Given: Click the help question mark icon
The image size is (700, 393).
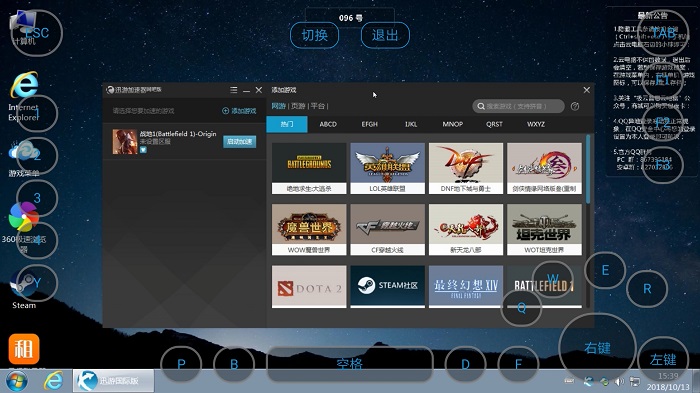Looking at the screenshot, I should [575, 106].
